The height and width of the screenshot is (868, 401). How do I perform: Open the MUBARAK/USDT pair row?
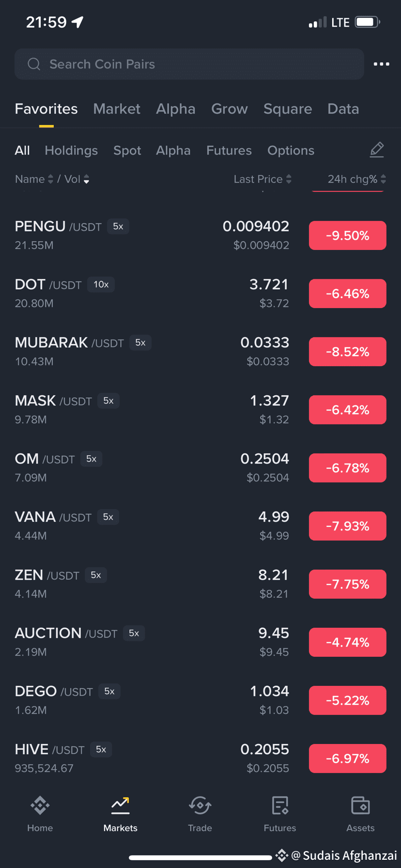tap(200, 352)
